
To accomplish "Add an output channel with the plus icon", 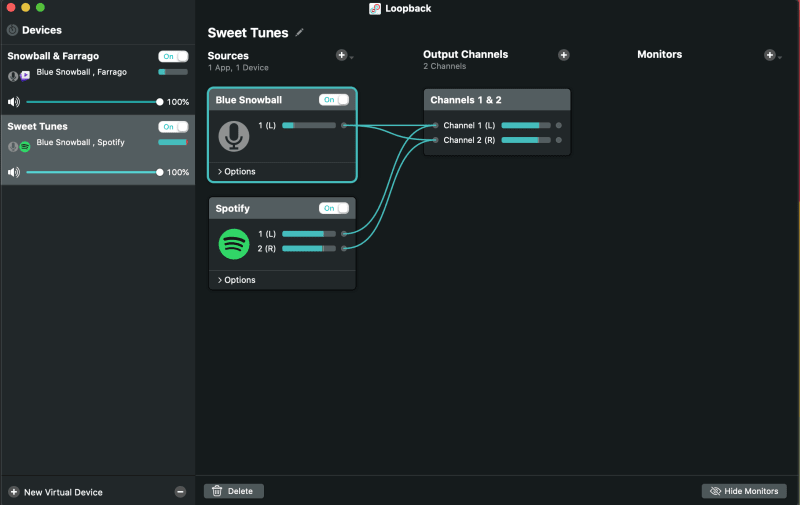I will (x=563, y=55).
